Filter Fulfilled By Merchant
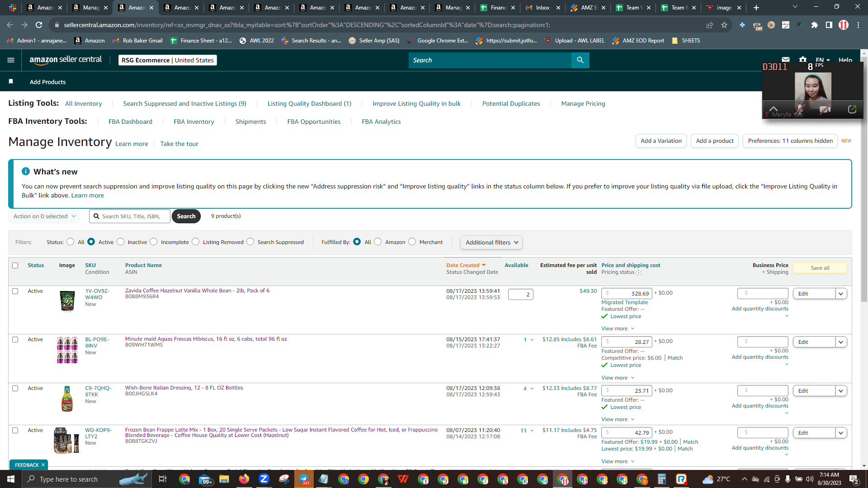Image resolution: width=868 pixels, height=488 pixels. click(x=412, y=242)
